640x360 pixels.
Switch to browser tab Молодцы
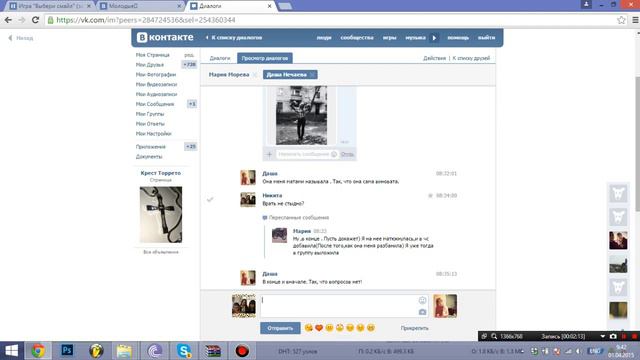(140, 6)
